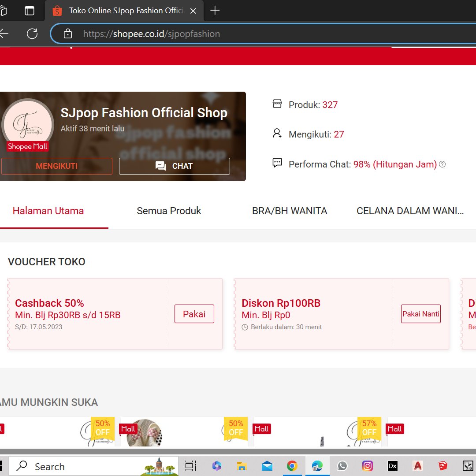
Task: Open CHAT with the shop
Action: (175, 166)
